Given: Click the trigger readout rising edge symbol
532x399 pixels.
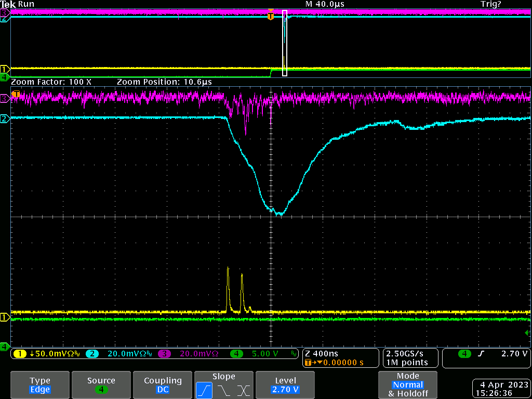Looking at the screenshot, I should click(x=482, y=354).
